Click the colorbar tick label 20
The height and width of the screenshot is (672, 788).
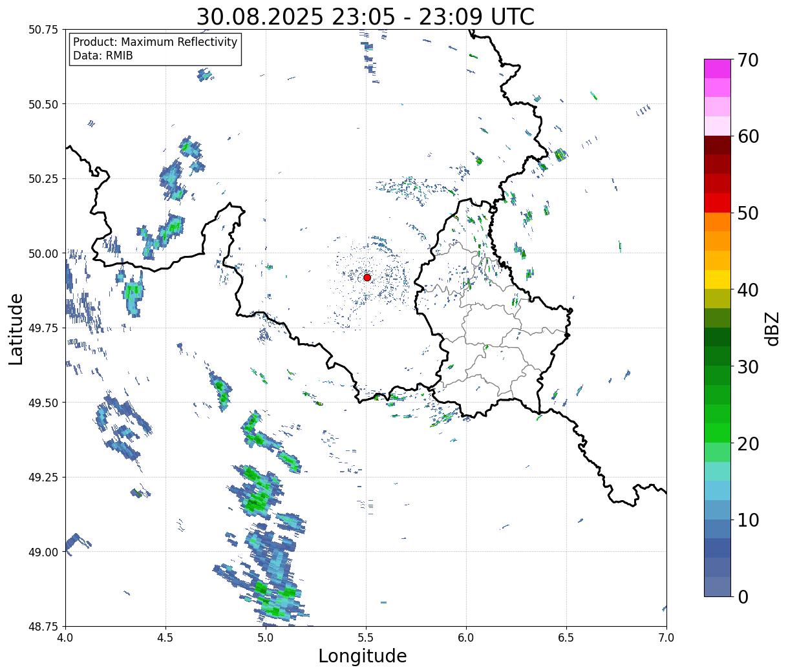point(748,443)
